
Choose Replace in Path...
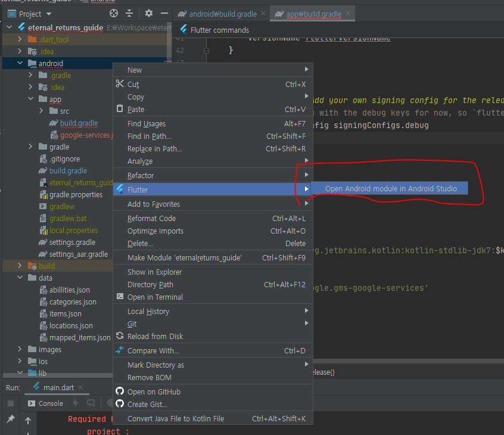(x=213, y=148)
